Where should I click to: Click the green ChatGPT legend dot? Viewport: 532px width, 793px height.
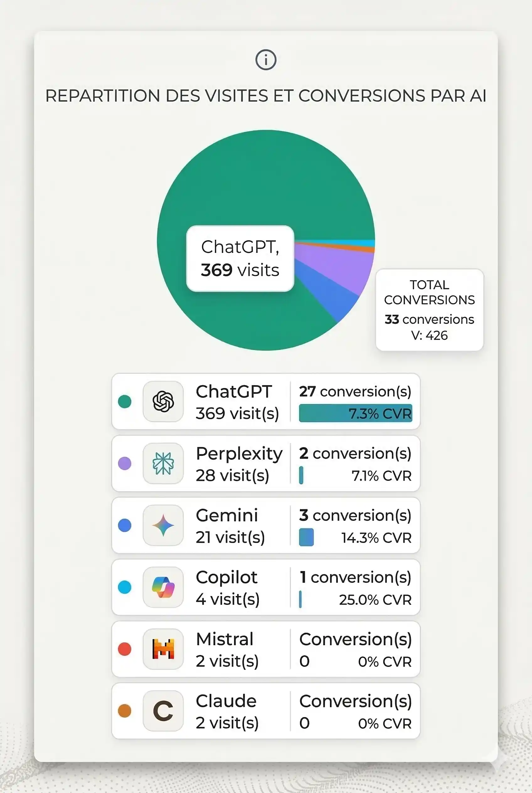(x=125, y=402)
